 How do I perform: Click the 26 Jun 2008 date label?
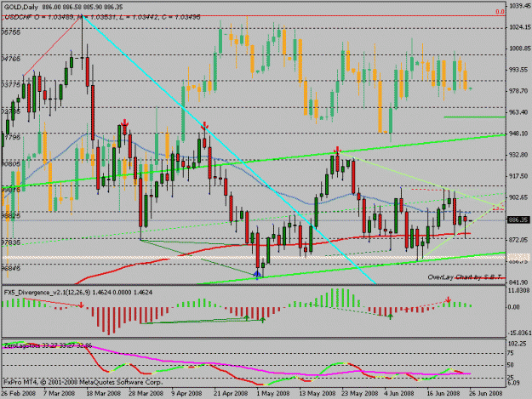(485, 393)
